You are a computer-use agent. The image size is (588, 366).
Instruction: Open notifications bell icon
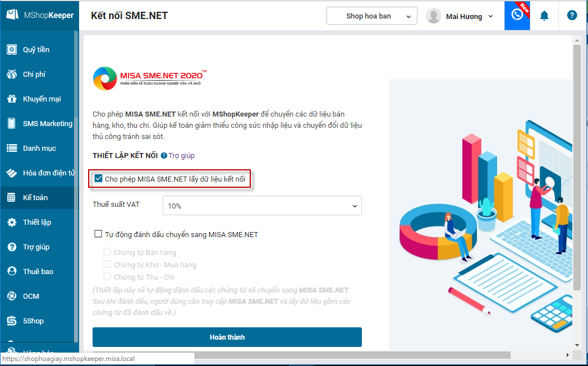(544, 16)
